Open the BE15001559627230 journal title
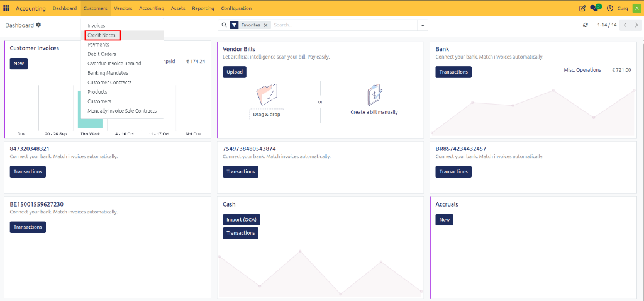The height and width of the screenshot is (301, 644). click(x=36, y=205)
